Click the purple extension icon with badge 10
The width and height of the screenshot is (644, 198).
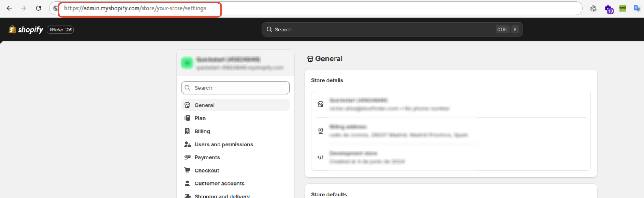(x=609, y=8)
